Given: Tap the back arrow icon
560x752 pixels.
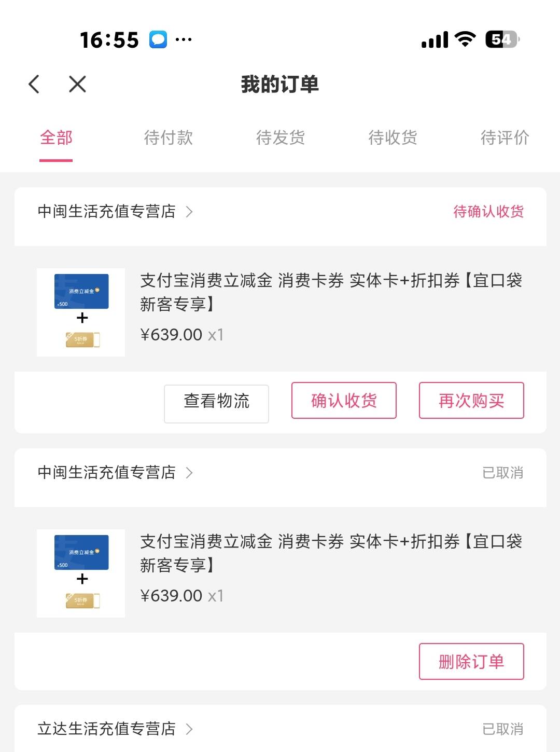Looking at the screenshot, I should [34, 84].
